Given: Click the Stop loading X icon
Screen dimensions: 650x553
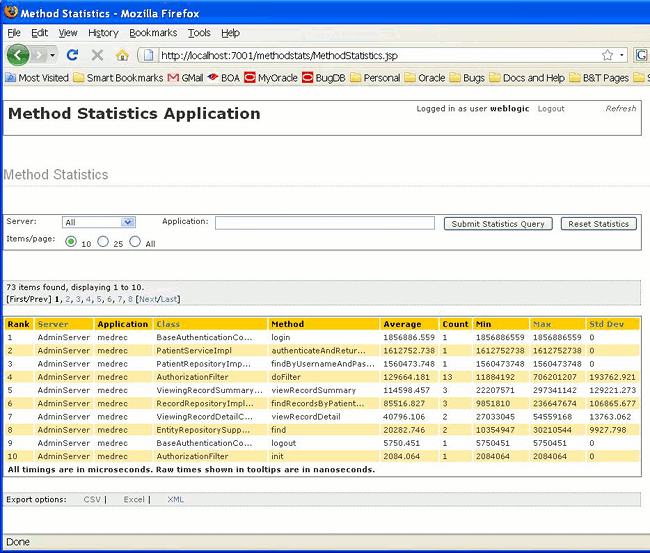Looking at the screenshot, I should pos(97,55).
